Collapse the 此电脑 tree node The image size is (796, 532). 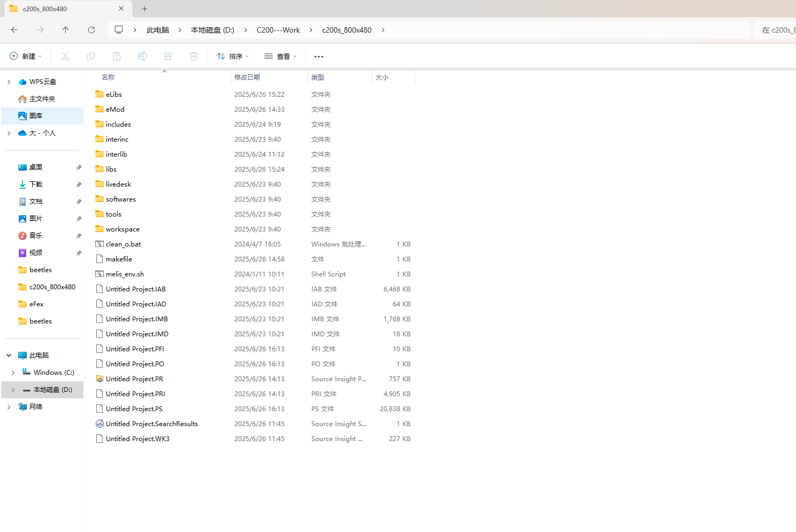9,356
